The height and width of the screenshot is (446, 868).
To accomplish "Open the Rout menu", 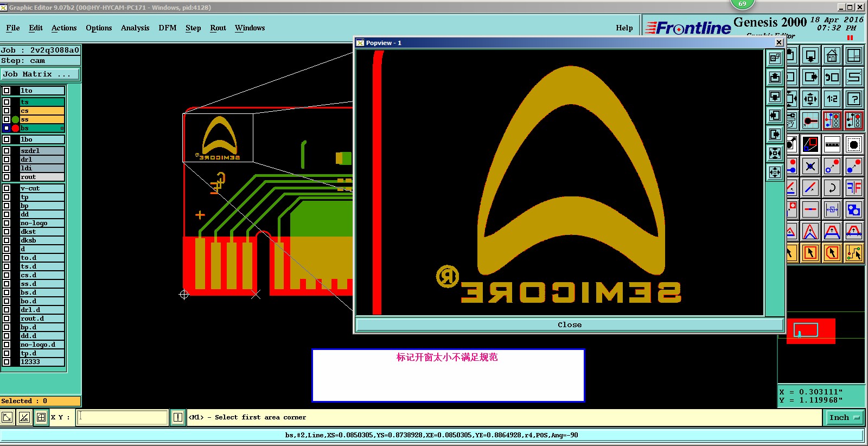I will [218, 28].
